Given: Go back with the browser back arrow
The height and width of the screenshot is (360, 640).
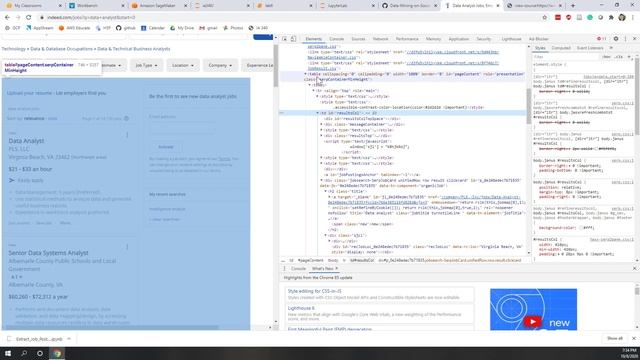Looking at the screenshot, I should (7, 18).
